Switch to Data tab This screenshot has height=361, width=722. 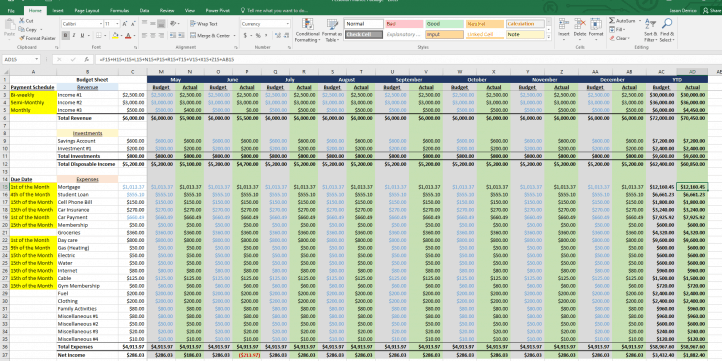[x=145, y=10]
